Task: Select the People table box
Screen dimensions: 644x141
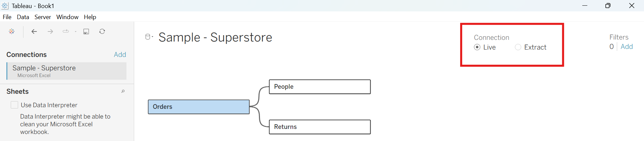Action: 320,87
